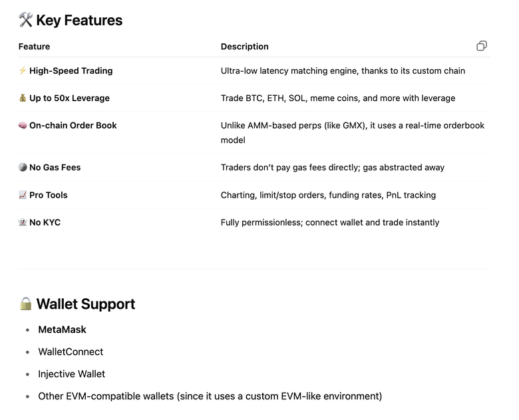The width and height of the screenshot is (519, 420).
Task: Click the hammer and wrench emoji
Action: point(26,20)
